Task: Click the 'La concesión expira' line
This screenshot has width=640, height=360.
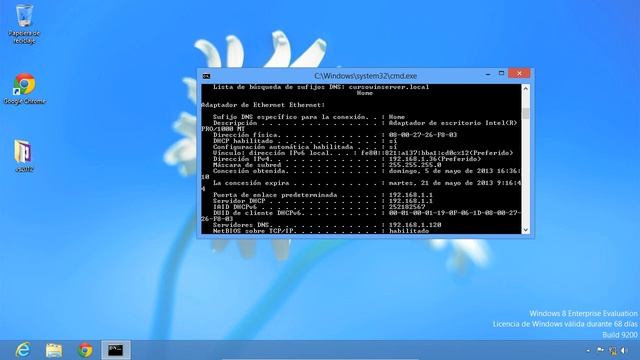Action: [367, 183]
